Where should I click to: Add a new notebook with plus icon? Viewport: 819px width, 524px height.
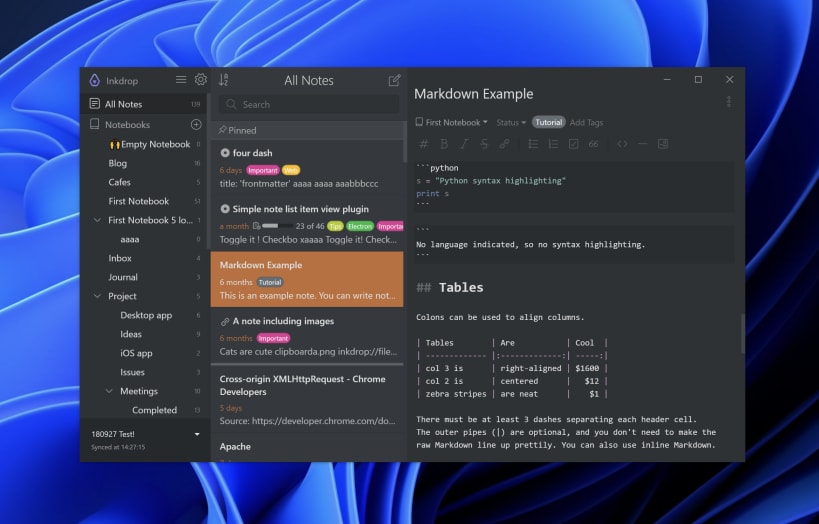point(196,124)
